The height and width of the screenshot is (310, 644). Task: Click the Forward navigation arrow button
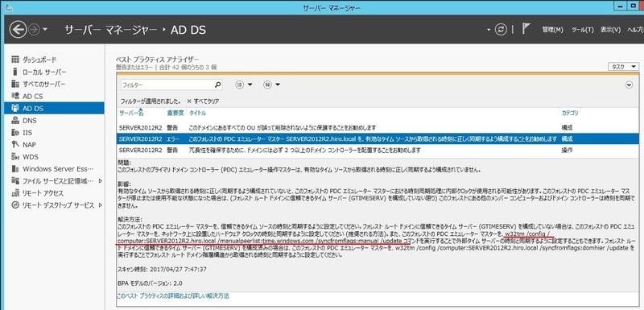coord(34,30)
